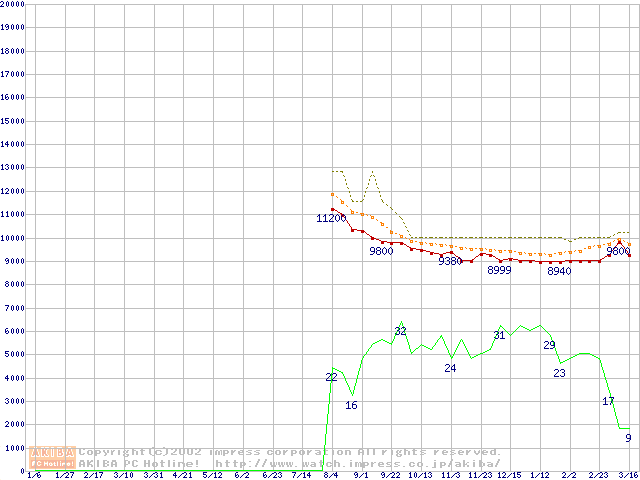Click the green data label 17
This screenshot has height=480, width=640.
point(608,401)
